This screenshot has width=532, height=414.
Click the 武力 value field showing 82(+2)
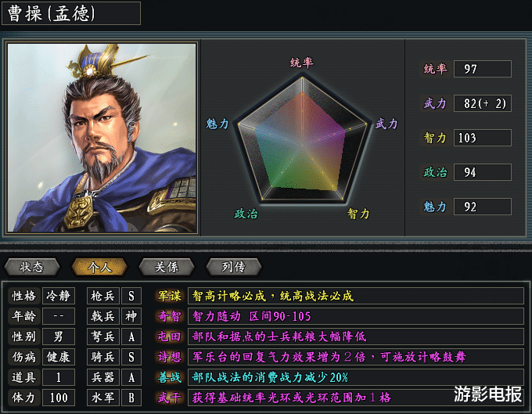tap(482, 103)
